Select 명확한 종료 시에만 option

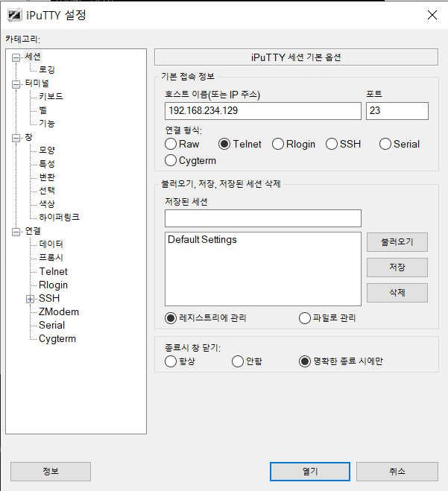point(305,361)
